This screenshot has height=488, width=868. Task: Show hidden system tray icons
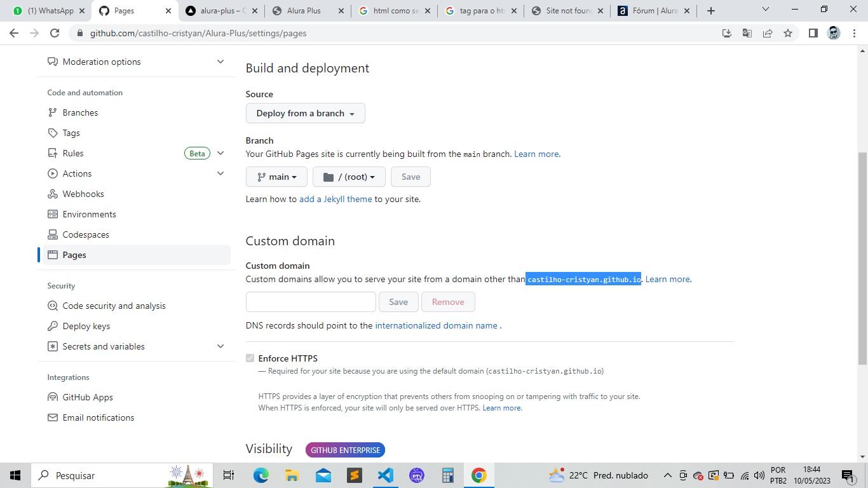[667, 475]
